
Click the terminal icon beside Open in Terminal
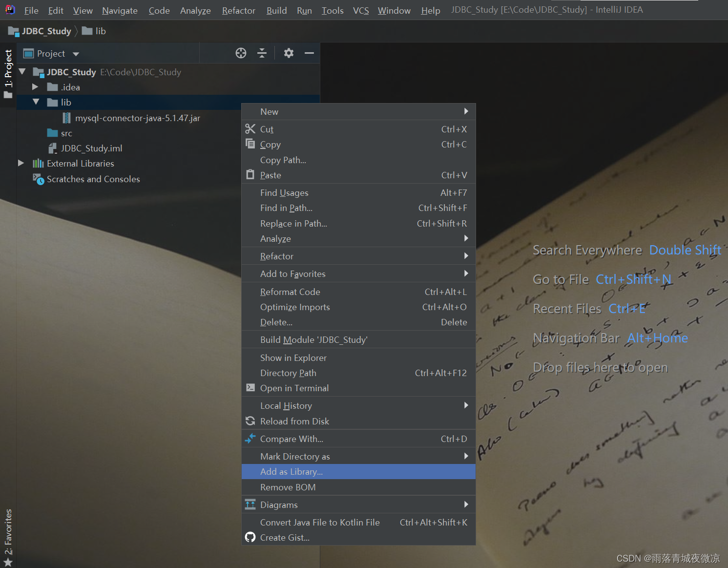(250, 388)
